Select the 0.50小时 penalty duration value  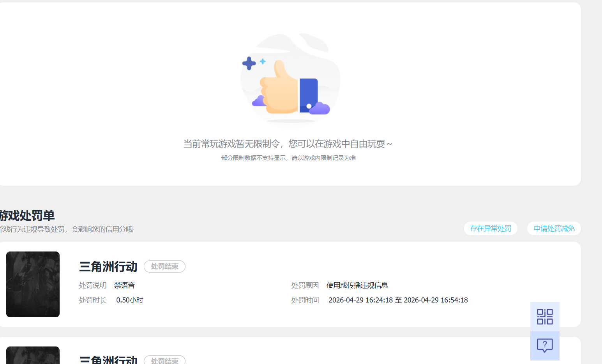click(130, 300)
